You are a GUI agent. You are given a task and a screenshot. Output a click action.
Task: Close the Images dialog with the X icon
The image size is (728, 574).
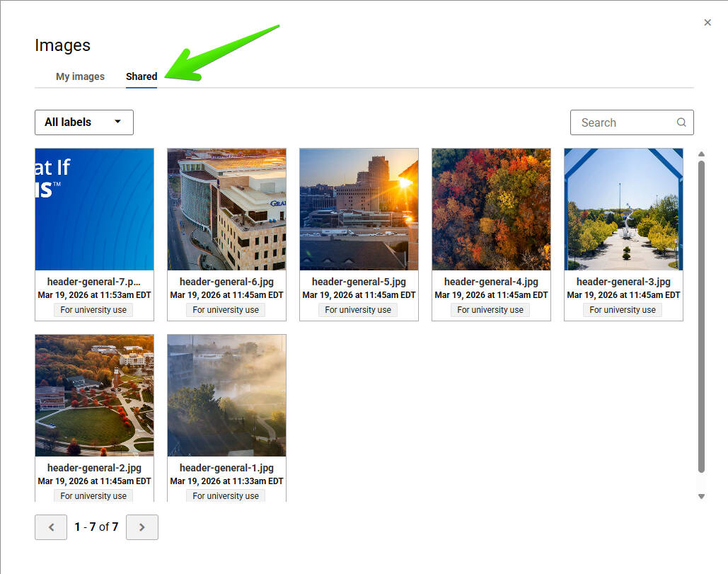tap(707, 22)
